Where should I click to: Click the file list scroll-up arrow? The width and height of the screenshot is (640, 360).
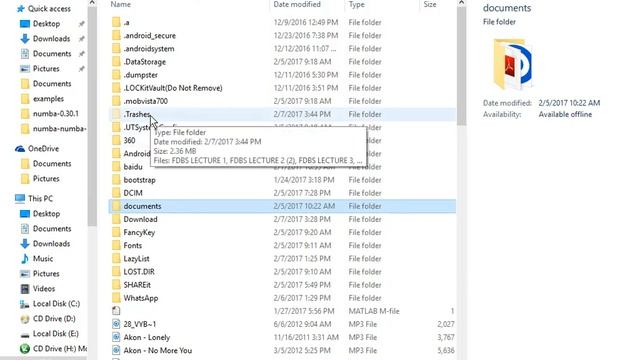462,3
